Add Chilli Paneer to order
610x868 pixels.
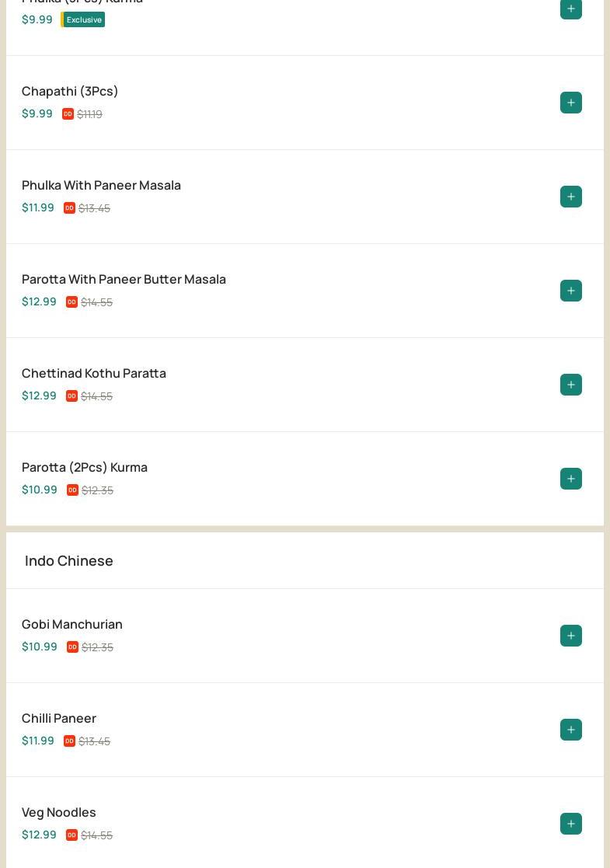tap(570, 730)
